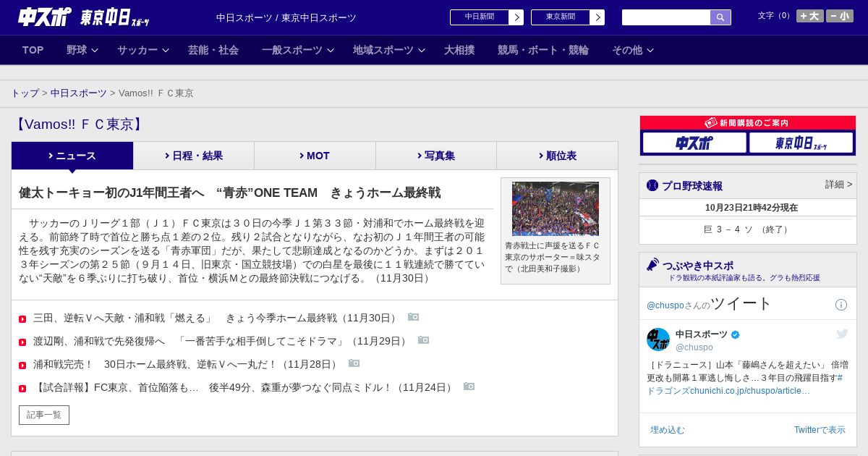Click arrow next to 東京新聞
The width and height of the screenshot is (868, 456).
[x=597, y=17]
